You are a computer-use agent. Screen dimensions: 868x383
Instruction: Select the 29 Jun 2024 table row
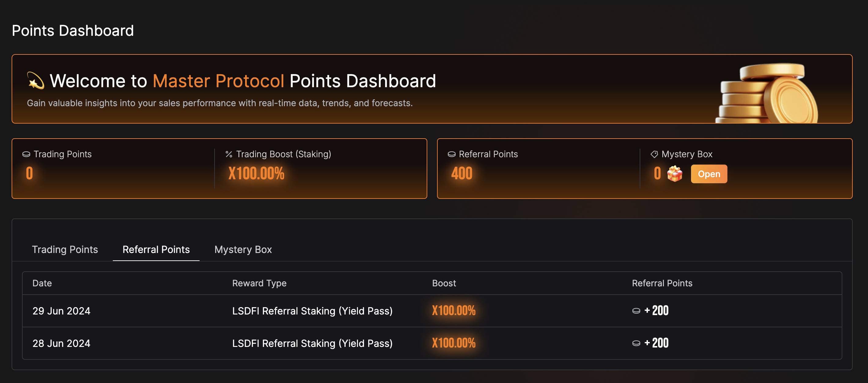click(432, 311)
